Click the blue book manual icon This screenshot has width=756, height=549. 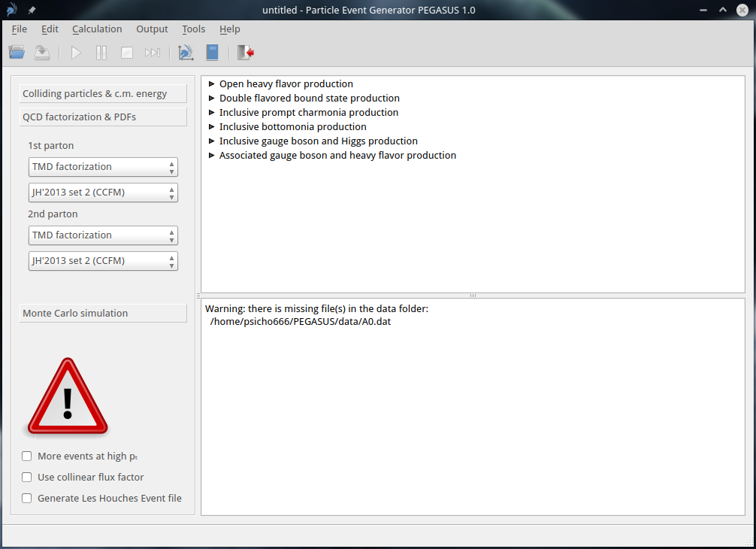click(x=212, y=53)
